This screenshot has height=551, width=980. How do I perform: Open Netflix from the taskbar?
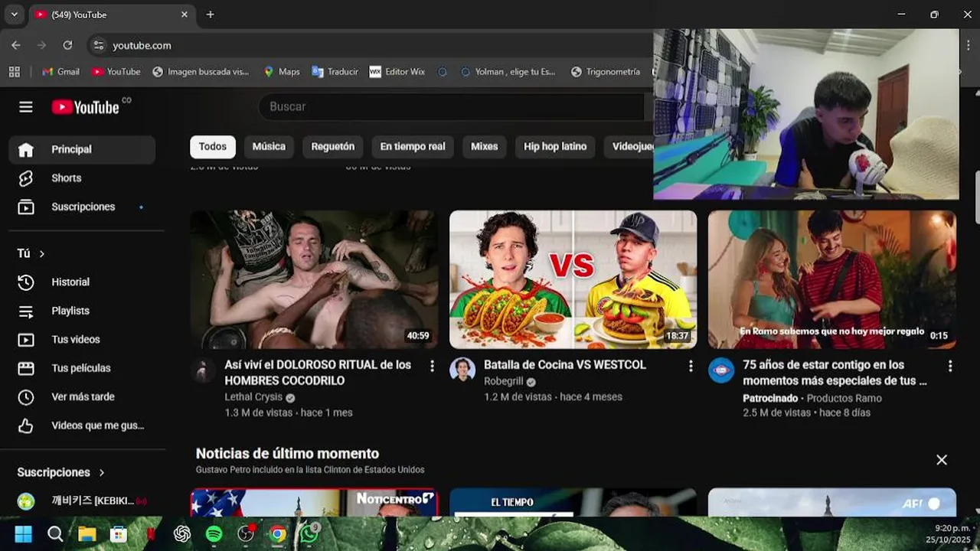[151, 534]
